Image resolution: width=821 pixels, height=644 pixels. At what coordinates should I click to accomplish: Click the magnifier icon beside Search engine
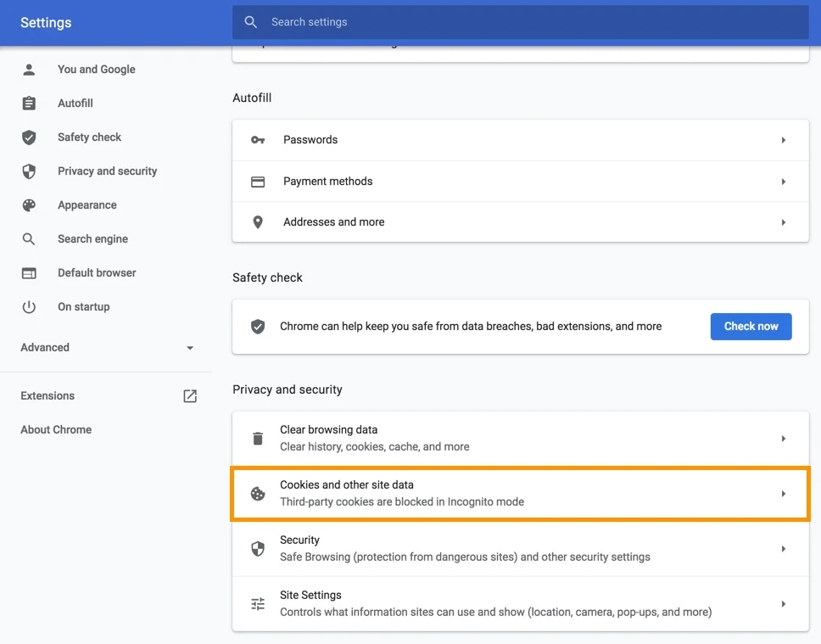coord(29,239)
